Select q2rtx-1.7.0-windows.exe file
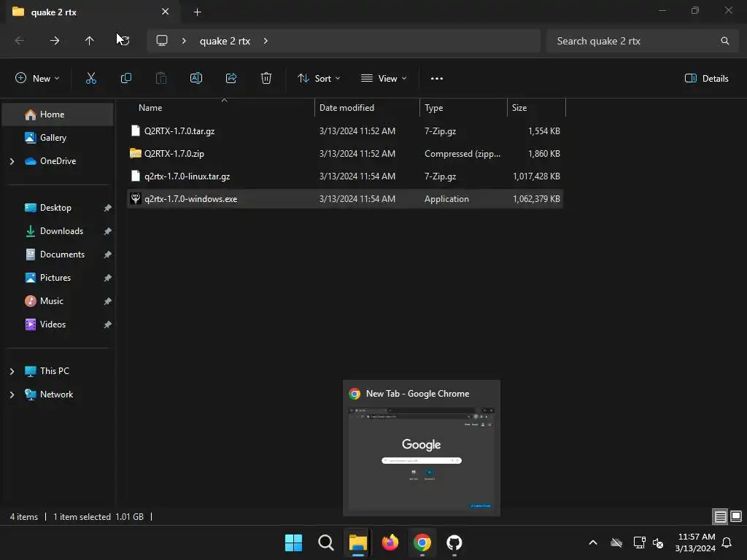747x560 pixels. point(345,198)
